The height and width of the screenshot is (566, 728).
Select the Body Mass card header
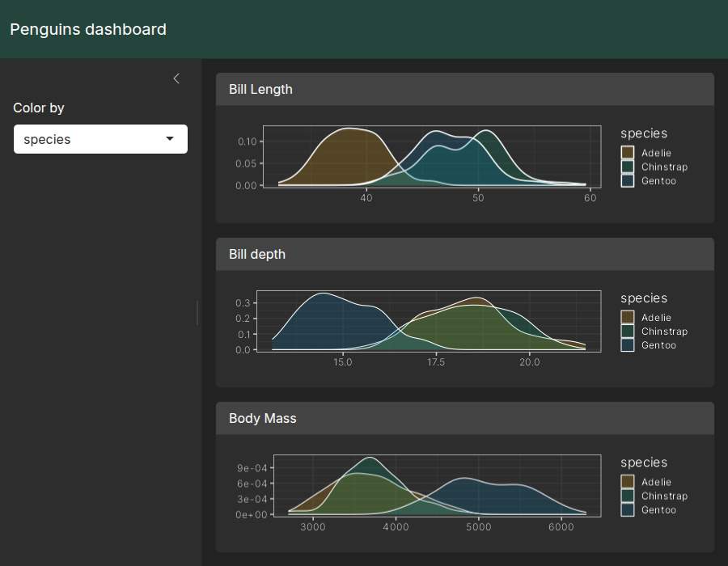click(x=464, y=418)
